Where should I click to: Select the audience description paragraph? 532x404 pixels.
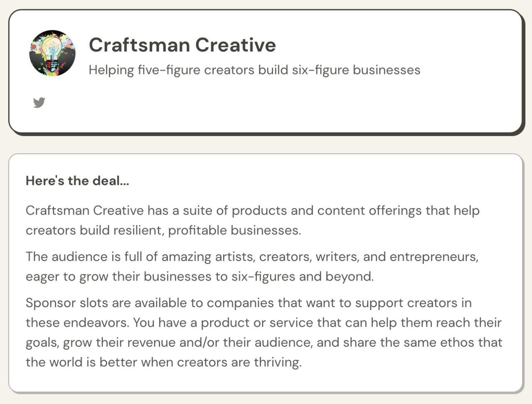pyautogui.click(x=252, y=266)
